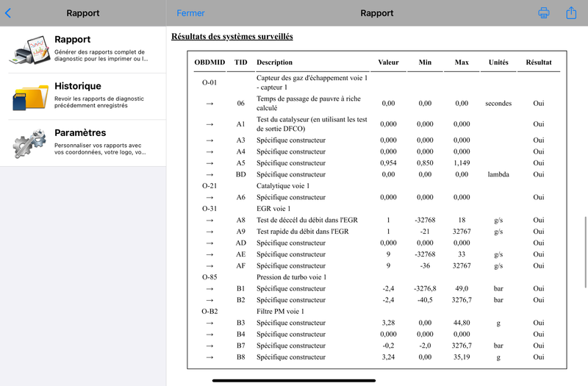588x386 pixels.
Task: Select TID A5 cell
Action: pos(241,162)
